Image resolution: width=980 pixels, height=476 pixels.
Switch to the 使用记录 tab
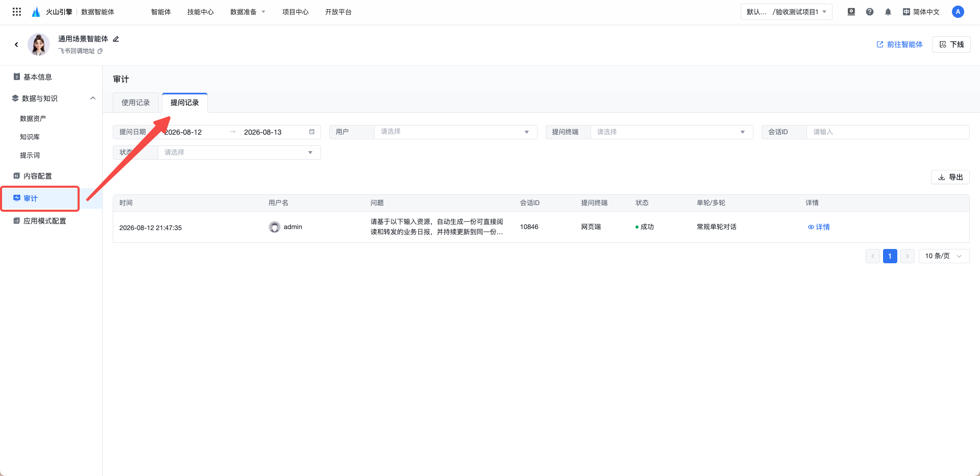tap(136, 103)
